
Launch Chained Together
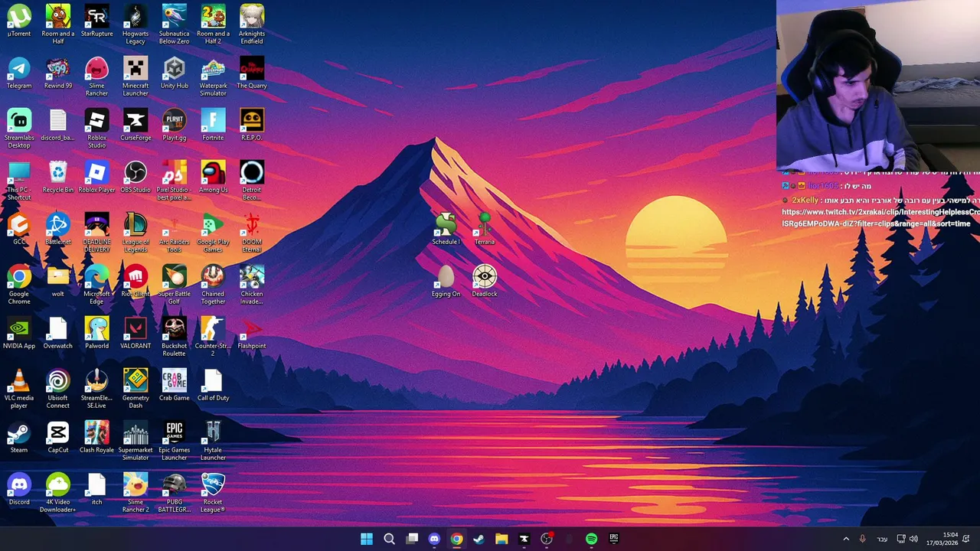[x=213, y=285]
